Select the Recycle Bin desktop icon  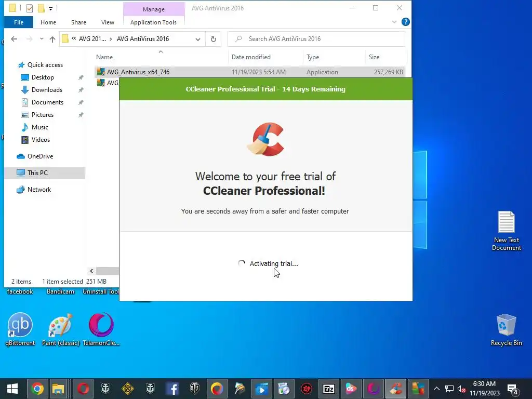click(506, 330)
